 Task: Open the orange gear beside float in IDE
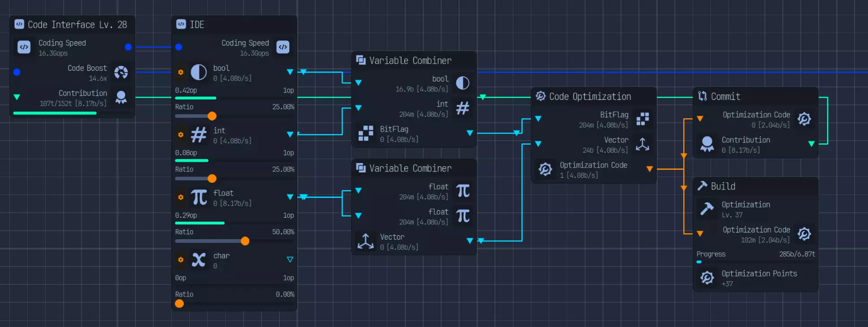pos(181,197)
